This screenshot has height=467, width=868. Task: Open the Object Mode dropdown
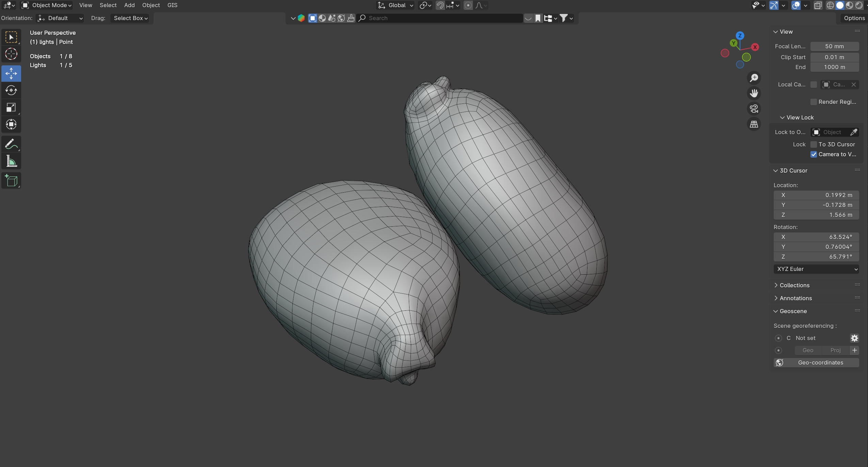pyautogui.click(x=47, y=5)
